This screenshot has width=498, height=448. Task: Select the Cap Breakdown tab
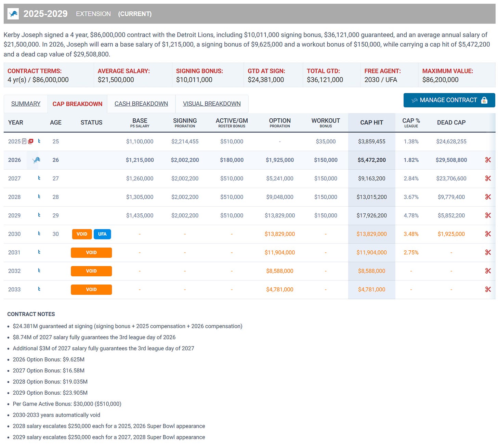(x=77, y=104)
